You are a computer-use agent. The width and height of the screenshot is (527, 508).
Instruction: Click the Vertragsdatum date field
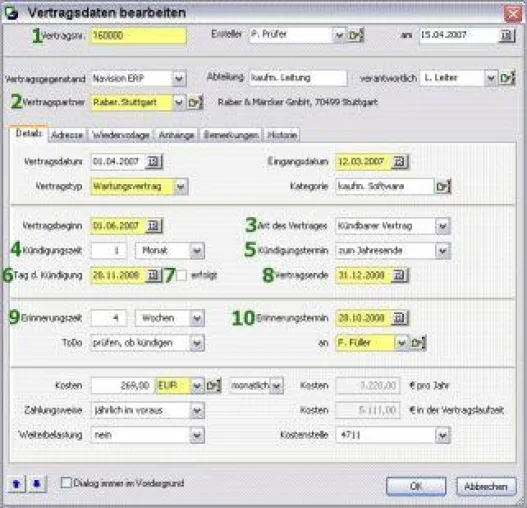click(118, 162)
